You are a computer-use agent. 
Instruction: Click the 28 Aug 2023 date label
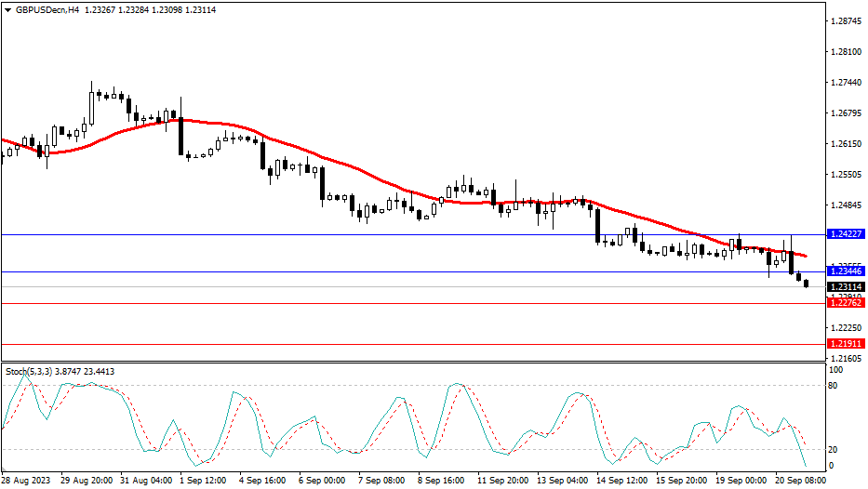[x=28, y=481]
